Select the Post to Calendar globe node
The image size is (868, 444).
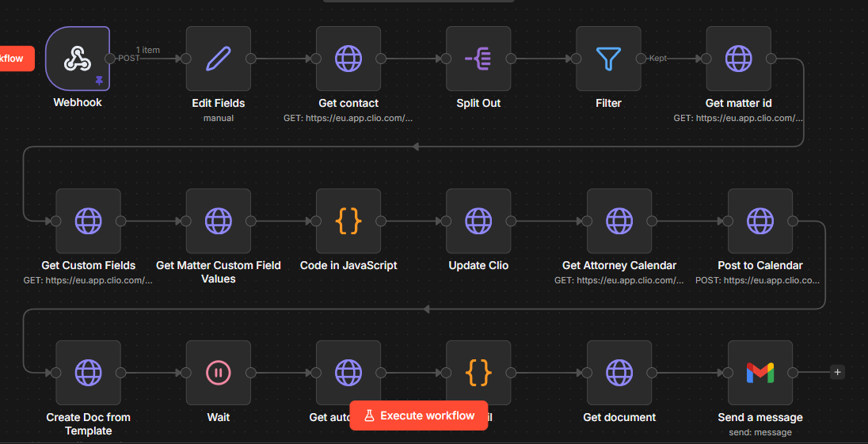(x=760, y=221)
